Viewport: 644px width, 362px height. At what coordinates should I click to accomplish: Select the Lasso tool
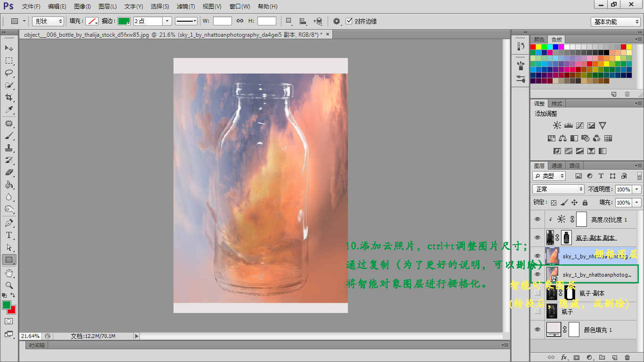coord(9,73)
